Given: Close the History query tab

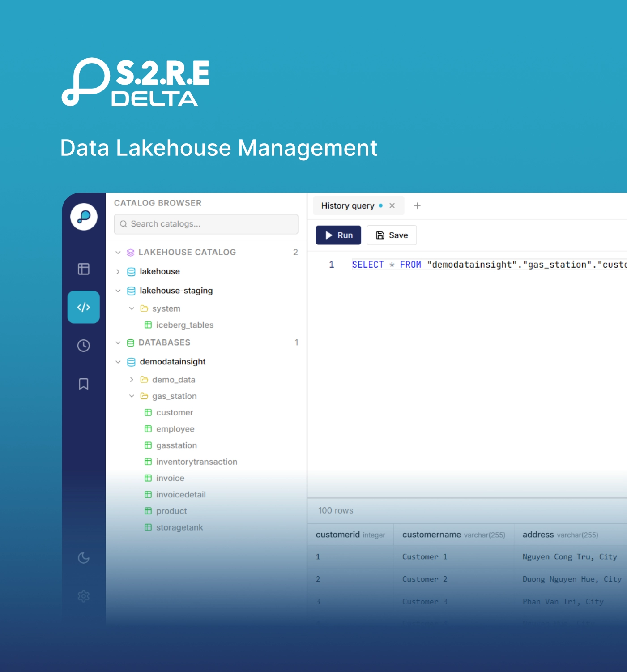Looking at the screenshot, I should 392,205.
